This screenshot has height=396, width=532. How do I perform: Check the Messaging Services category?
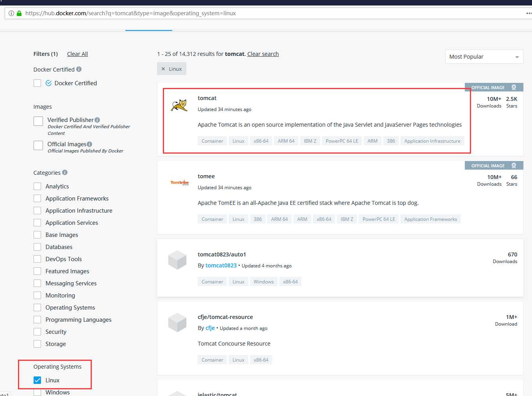click(37, 283)
